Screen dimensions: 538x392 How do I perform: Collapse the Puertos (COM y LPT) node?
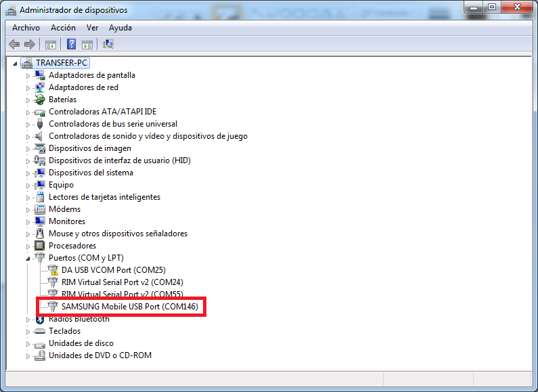point(28,258)
